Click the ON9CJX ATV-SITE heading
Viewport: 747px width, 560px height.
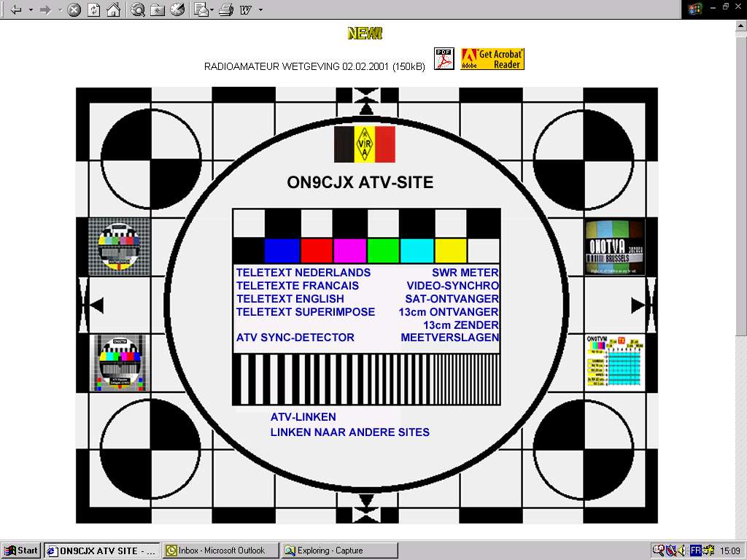coord(360,182)
